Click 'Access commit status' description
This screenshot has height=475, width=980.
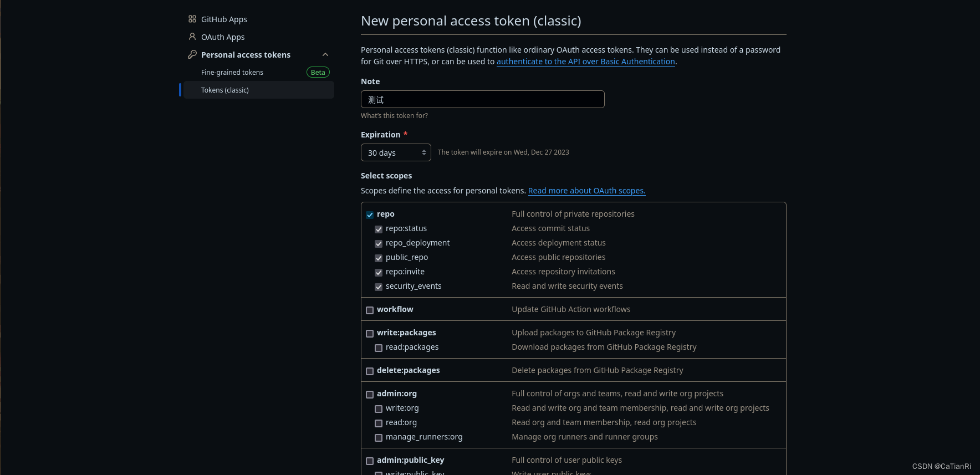coord(550,228)
